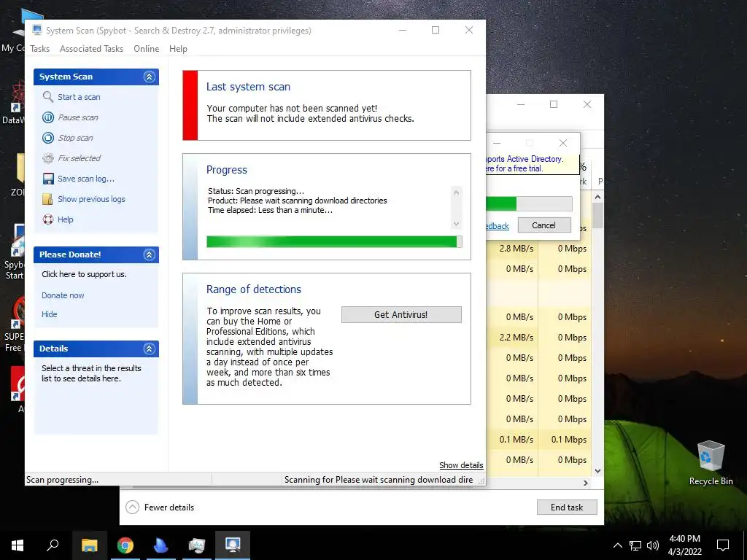Open Windows Start menu
The width and height of the screenshot is (747, 560).
tap(18, 545)
